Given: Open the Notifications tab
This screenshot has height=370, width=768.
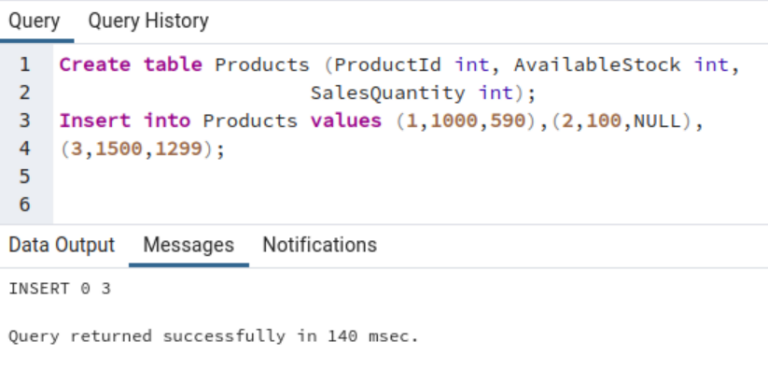Looking at the screenshot, I should click(x=320, y=245).
